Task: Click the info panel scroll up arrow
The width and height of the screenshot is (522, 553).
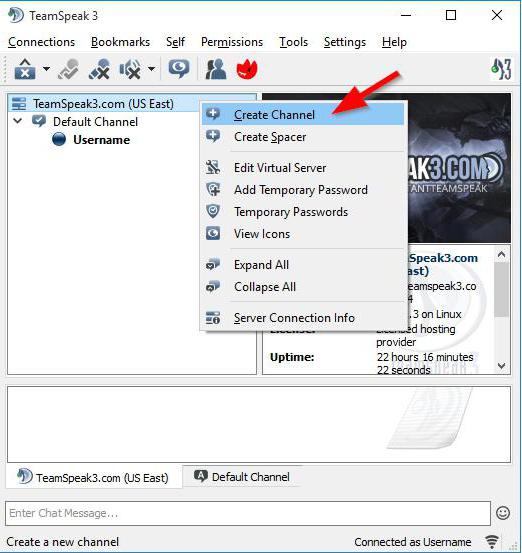Action: click(502, 254)
